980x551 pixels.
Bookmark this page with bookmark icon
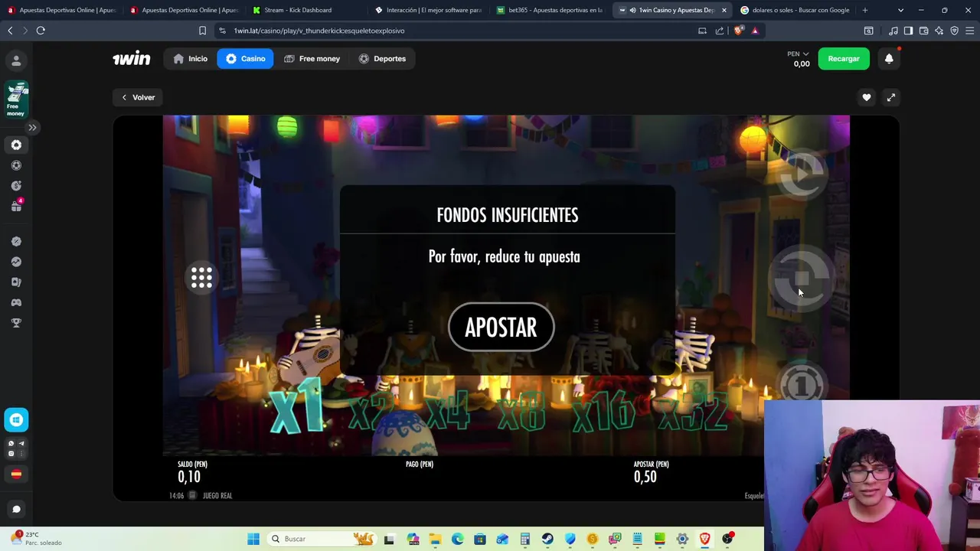click(202, 31)
